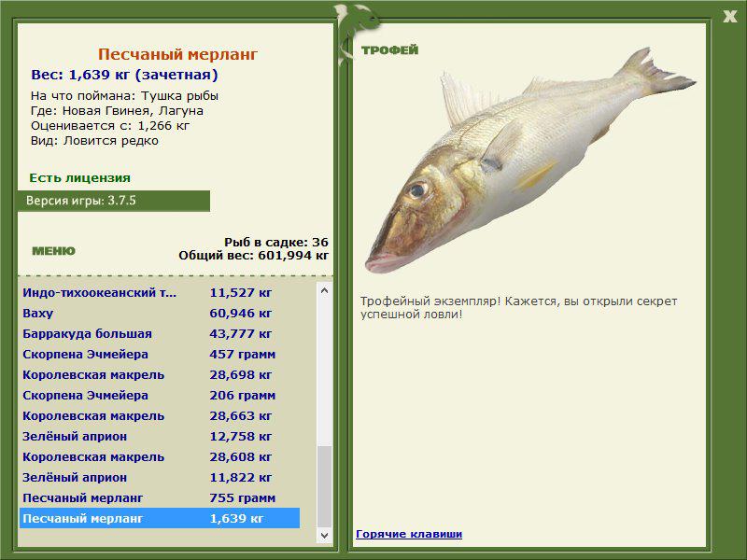Select Королевская макрель 28,698 кг entry
The width and height of the screenshot is (747, 560).
point(160,375)
